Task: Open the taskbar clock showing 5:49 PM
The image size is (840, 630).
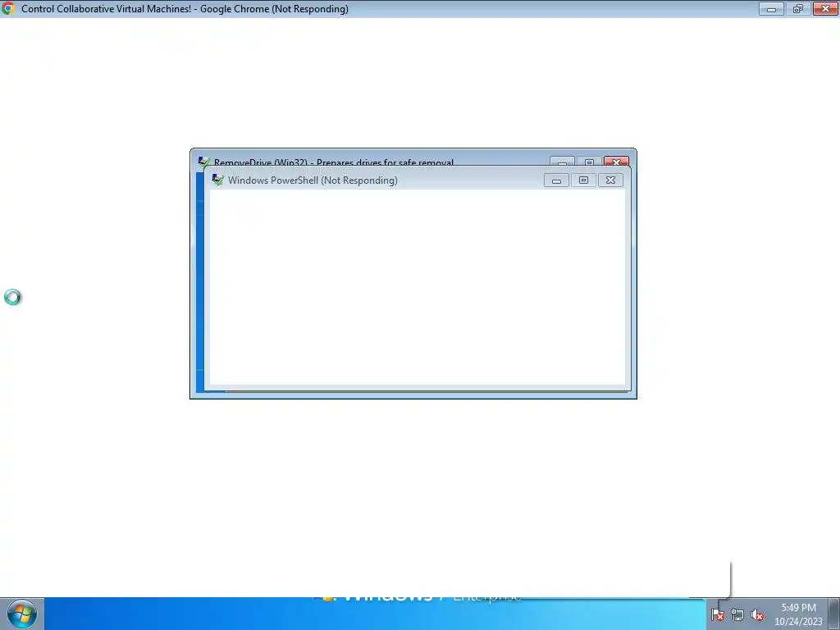Action: (798, 614)
